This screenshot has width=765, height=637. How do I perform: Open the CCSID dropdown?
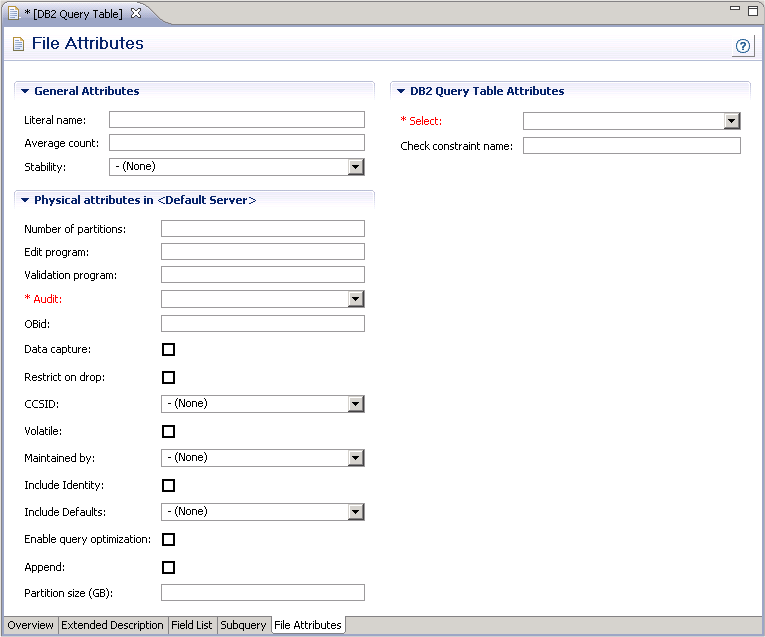click(356, 404)
